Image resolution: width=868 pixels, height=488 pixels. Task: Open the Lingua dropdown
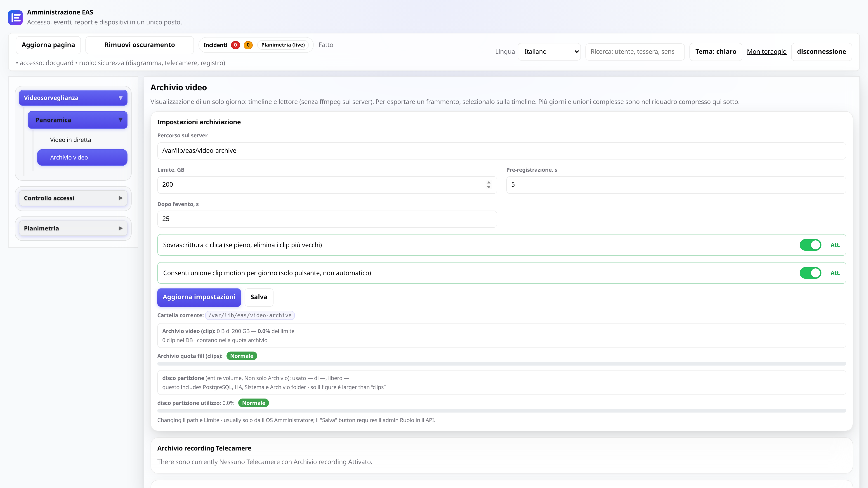pyautogui.click(x=549, y=52)
